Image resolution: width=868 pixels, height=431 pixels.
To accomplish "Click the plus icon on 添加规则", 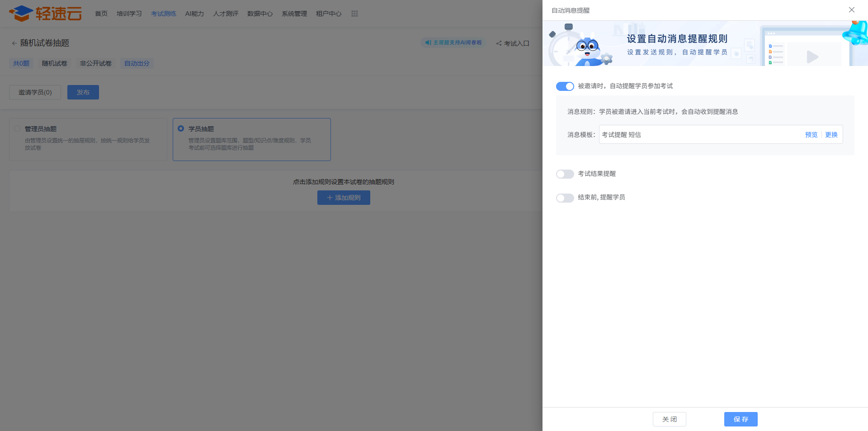I will click(330, 198).
